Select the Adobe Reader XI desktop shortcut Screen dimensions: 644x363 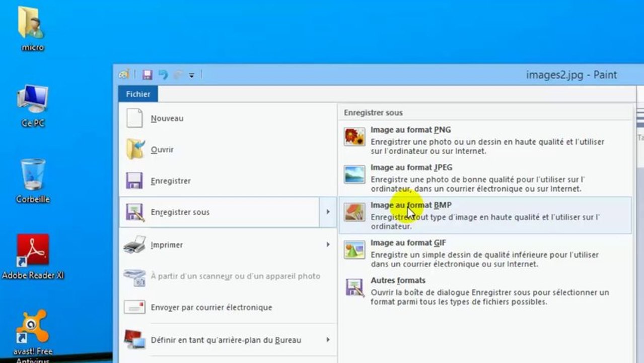33,257
